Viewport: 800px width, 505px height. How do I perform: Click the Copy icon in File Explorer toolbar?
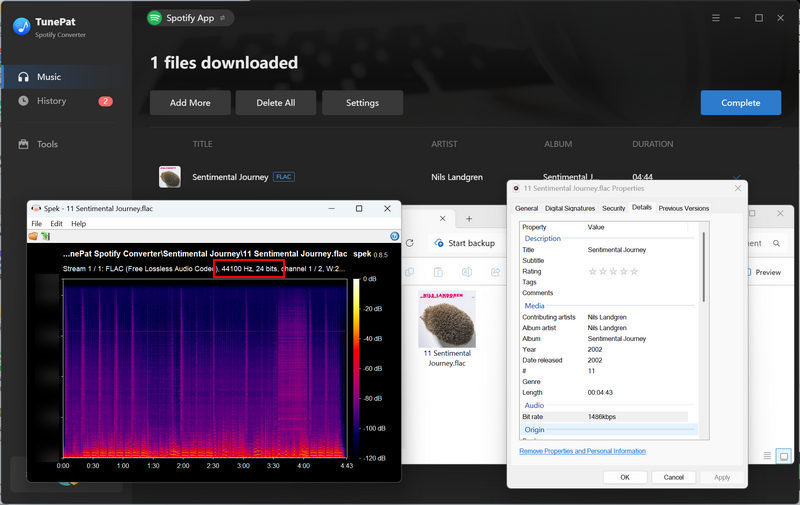(410, 272)
